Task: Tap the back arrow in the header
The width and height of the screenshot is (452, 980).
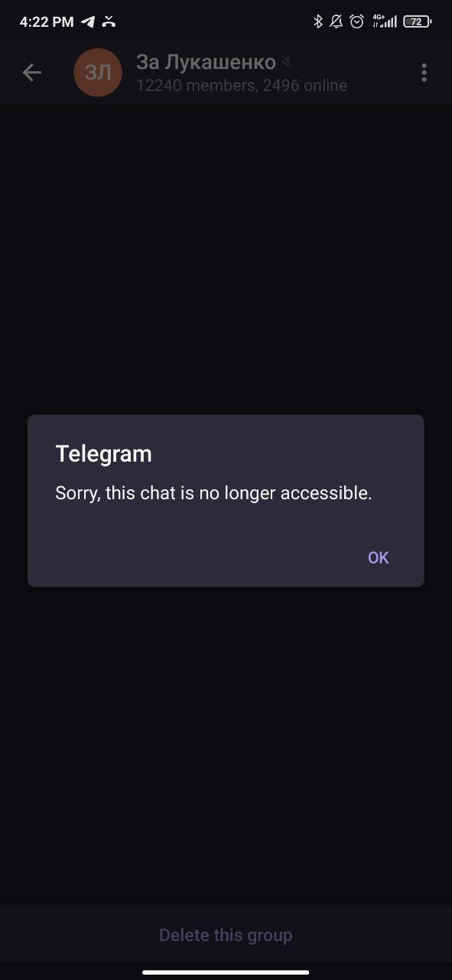Action: coord(31,73)
